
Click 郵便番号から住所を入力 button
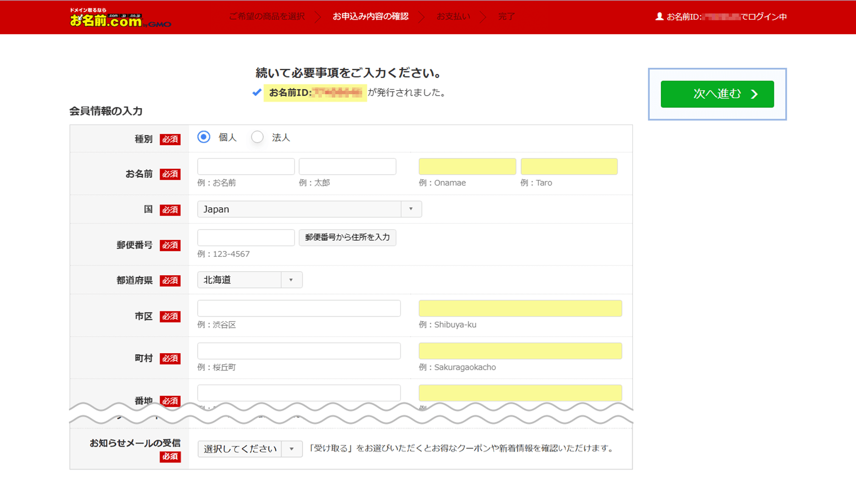[347, 237]
